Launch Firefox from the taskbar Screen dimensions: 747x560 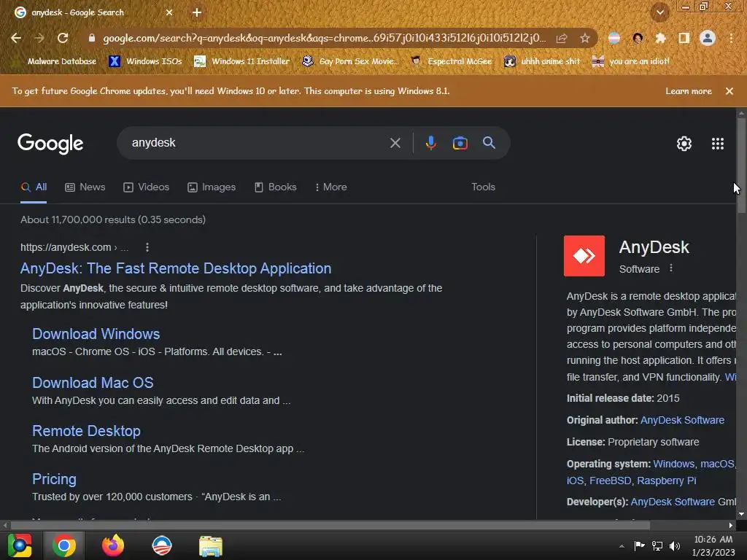pyautogui.click(x=113, y=545)
